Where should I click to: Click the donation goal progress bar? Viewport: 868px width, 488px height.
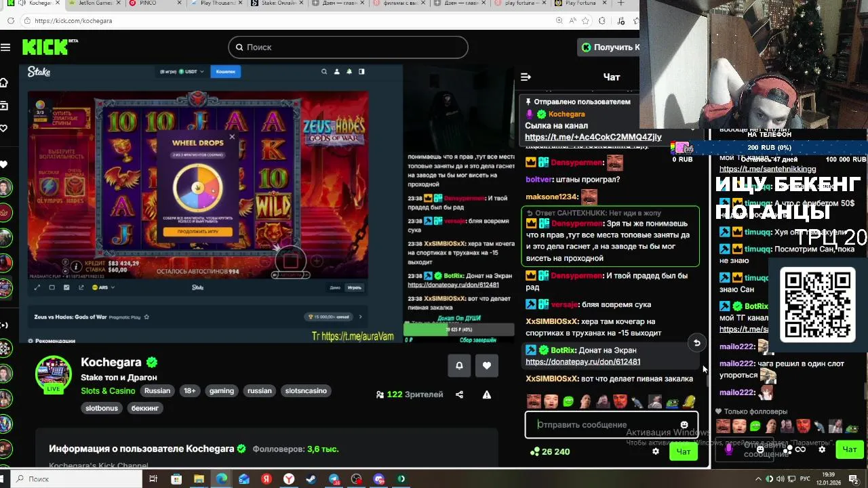pyautogui.click(x=459, y=329)
